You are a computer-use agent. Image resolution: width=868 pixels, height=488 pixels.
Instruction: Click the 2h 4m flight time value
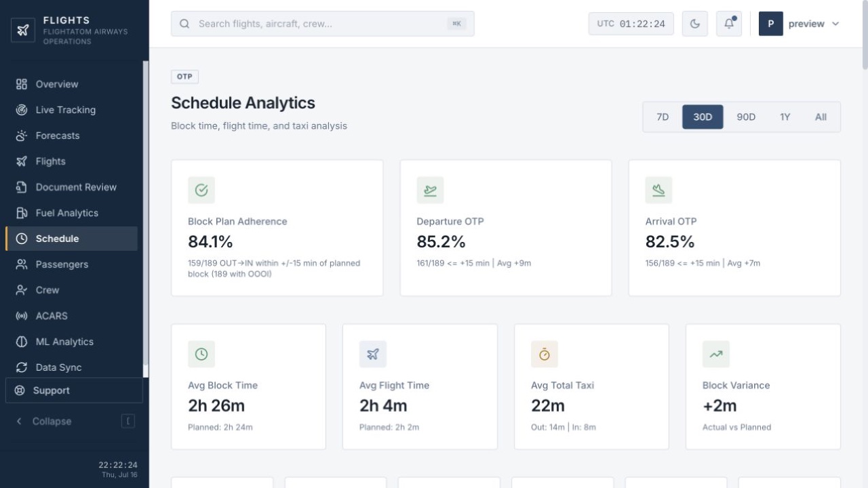383,406
